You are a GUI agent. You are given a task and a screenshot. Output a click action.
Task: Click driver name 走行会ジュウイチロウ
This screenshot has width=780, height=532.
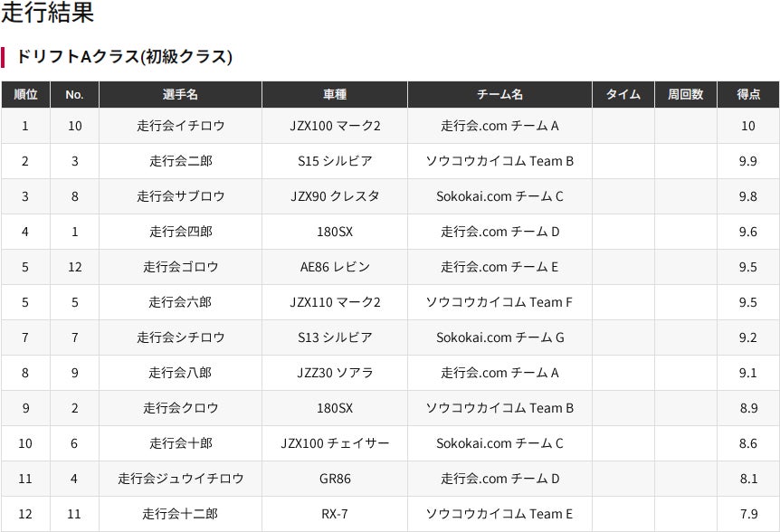(x=180, y=479)
